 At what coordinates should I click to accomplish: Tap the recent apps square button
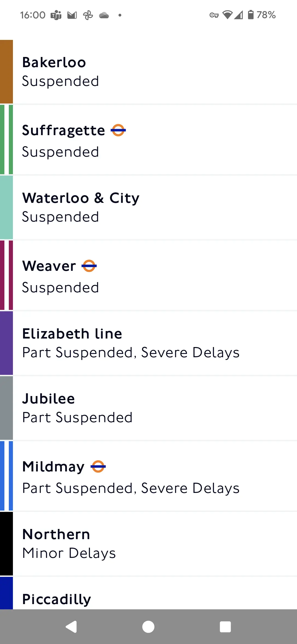[225, 627]
